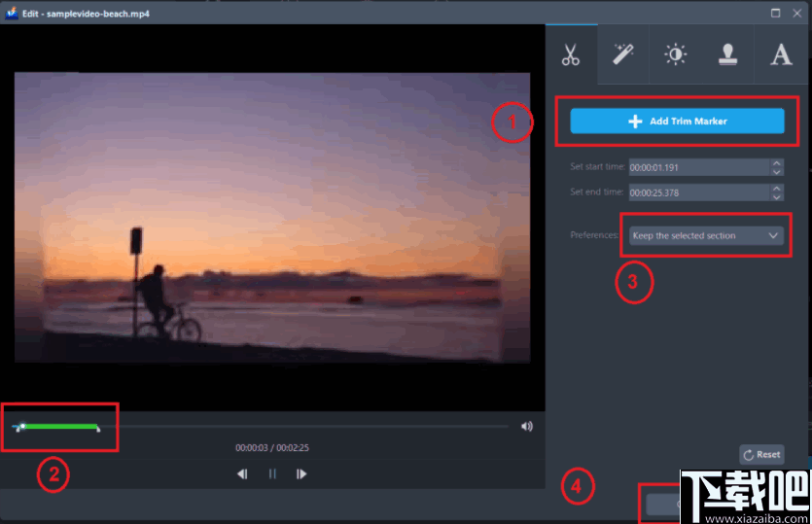Click the video preview of the beach
812x524 pixels.
tap(272, 218)
